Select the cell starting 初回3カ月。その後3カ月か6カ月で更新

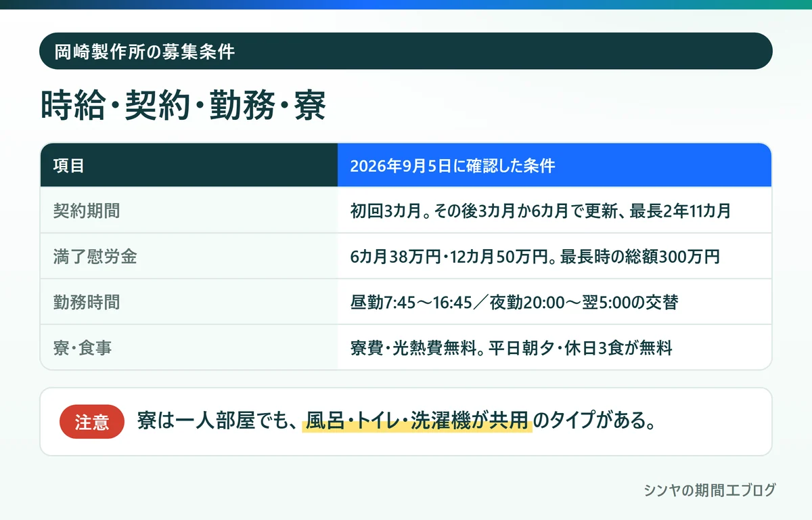554,211
